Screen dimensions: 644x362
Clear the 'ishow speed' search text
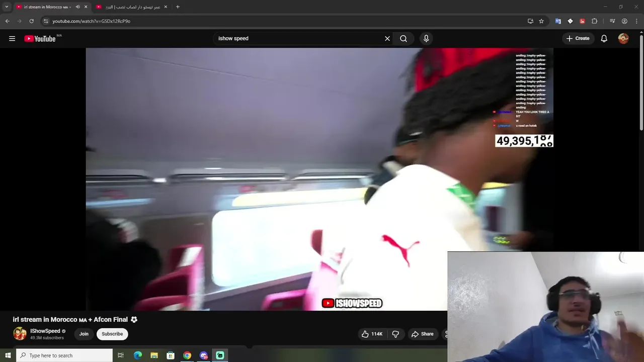(387, 39)
